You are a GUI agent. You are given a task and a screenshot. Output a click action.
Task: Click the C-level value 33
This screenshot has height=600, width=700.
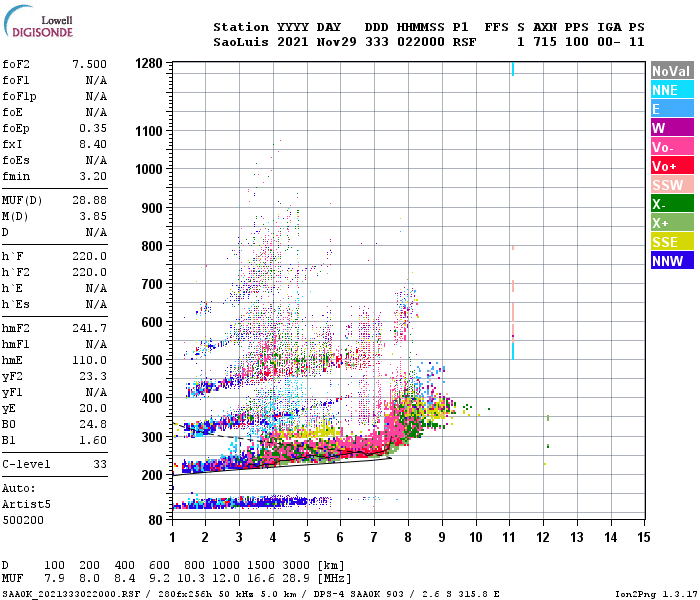click(x=100, y=464)
